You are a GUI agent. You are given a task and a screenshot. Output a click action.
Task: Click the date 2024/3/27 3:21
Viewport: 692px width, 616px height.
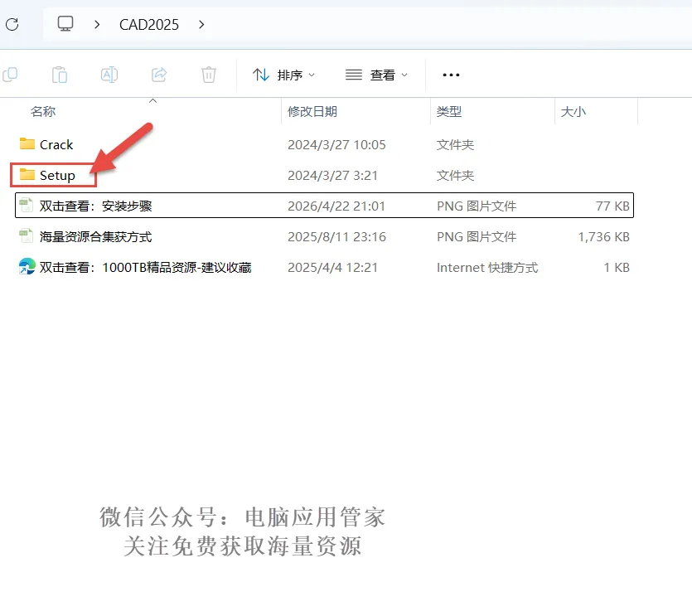click(333, 176)
